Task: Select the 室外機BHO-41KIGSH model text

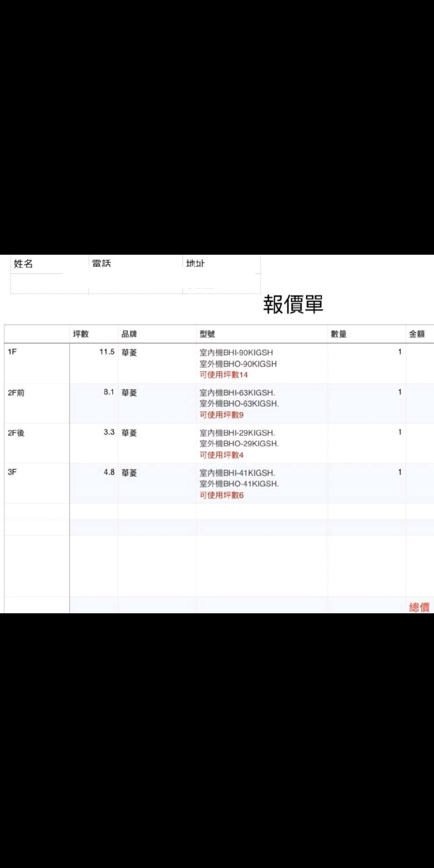Action: click(239, 484)
